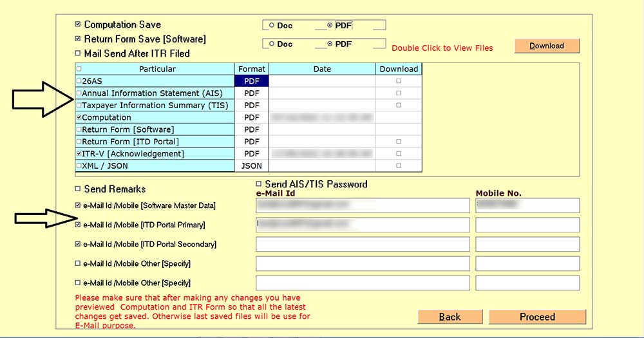Check the 26AS row checkbox
This screenshot has height=338, width=644.
coord(79,81)
